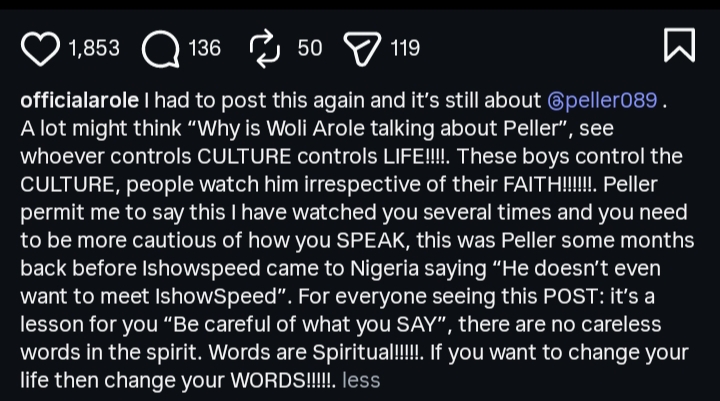Like the post with the heart icon
Viewport: 720px width, 401px height.
pos(41,48)
